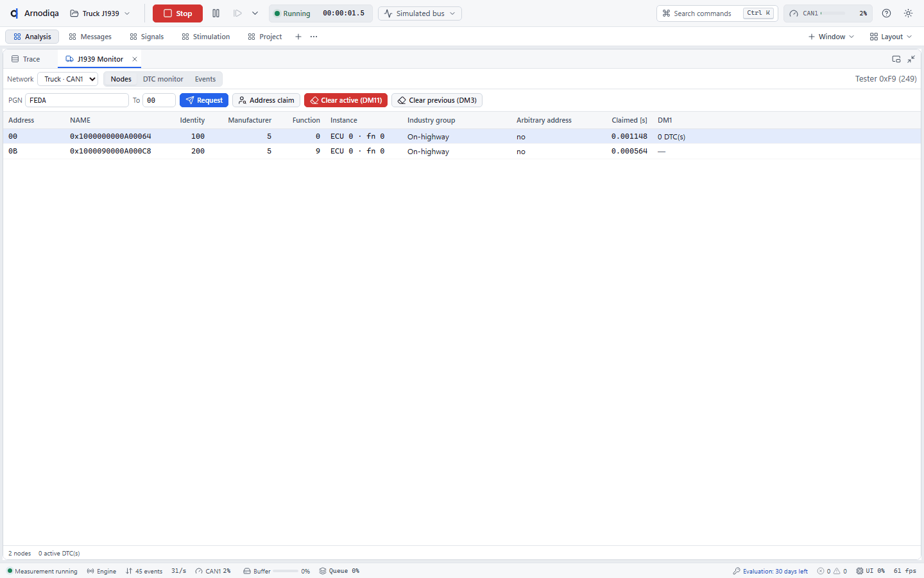Click the CAN1 bus load gauge

[828, 13]
